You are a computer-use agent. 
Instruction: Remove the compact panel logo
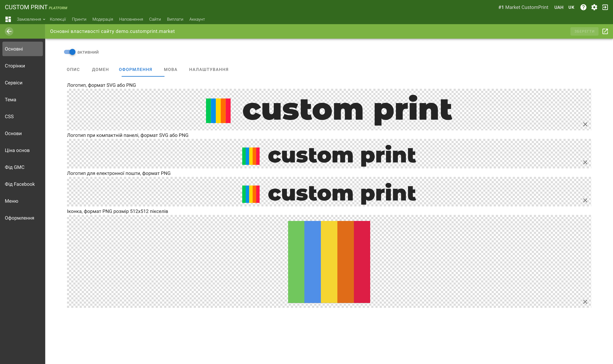tap(585, 162)
